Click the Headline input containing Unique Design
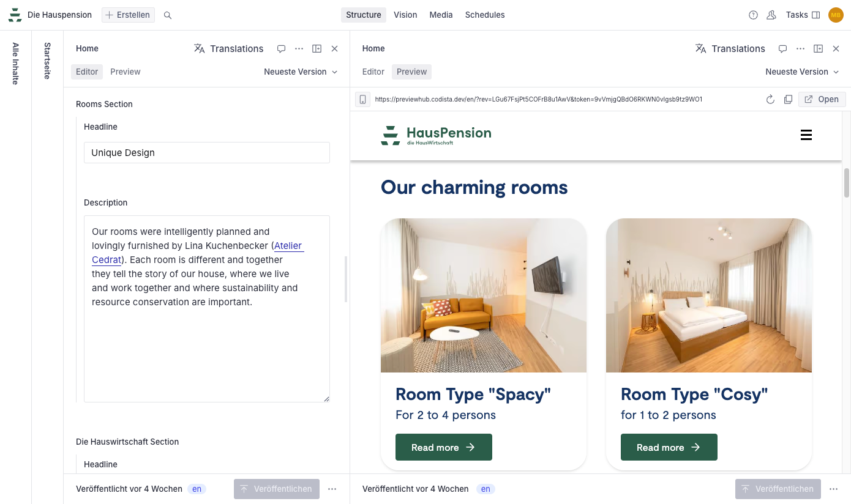 [x=206, y=152]
